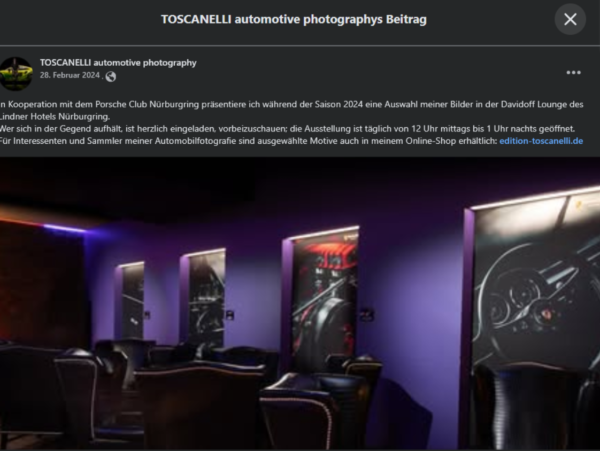
Task: Open the TOSCANELLI automotive photography page name
Action: coord(118,62)
